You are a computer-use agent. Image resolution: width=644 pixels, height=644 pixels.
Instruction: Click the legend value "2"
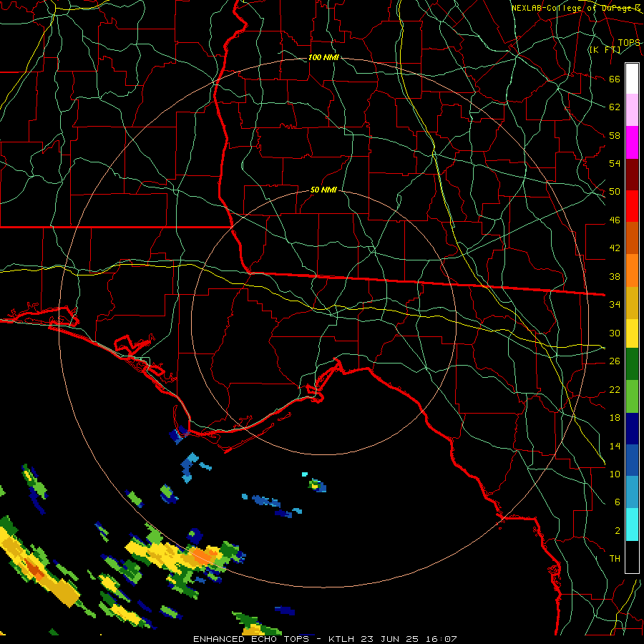(x=617, y=531)
